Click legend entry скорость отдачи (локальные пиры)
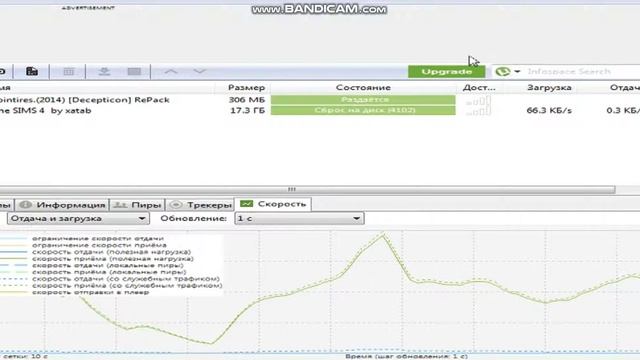Image resolution: width=640 pixels, height=360 pixels. pyautogui.click(x=108, y=265)
